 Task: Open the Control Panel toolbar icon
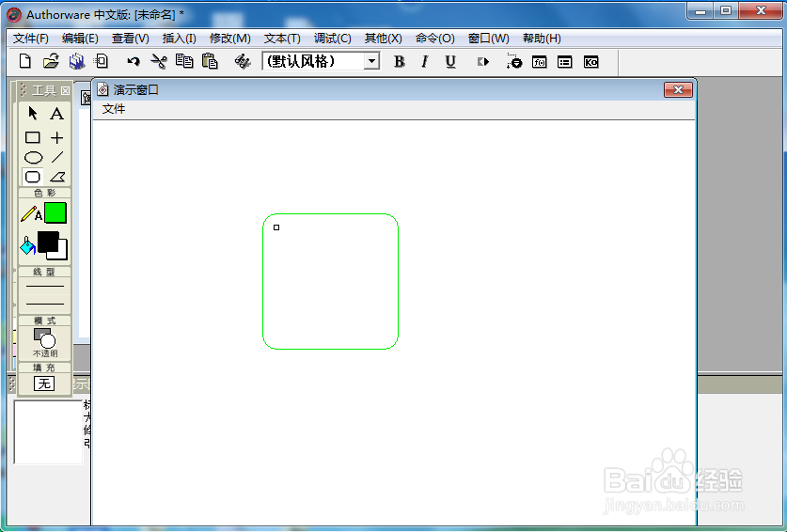(x=514, y=61)
